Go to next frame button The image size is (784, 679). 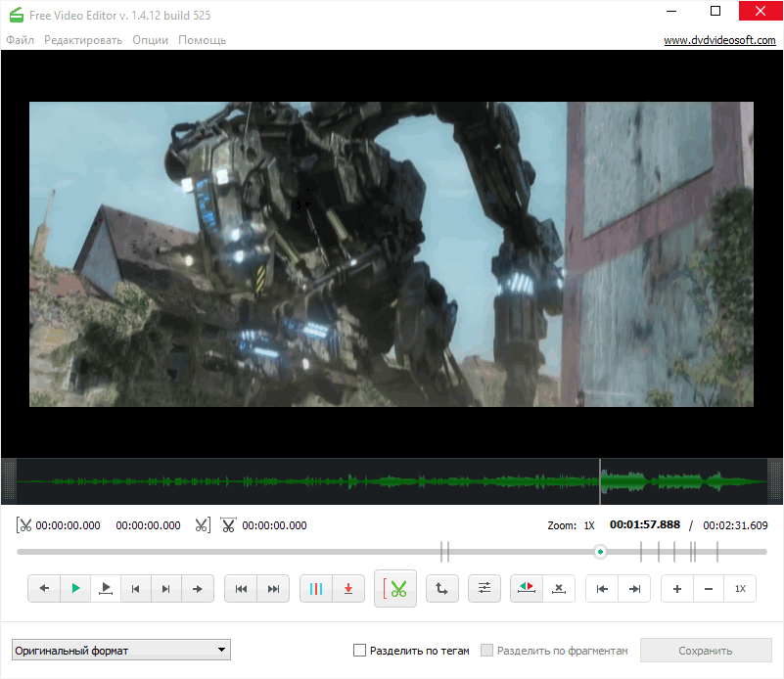tap(166, 589)
